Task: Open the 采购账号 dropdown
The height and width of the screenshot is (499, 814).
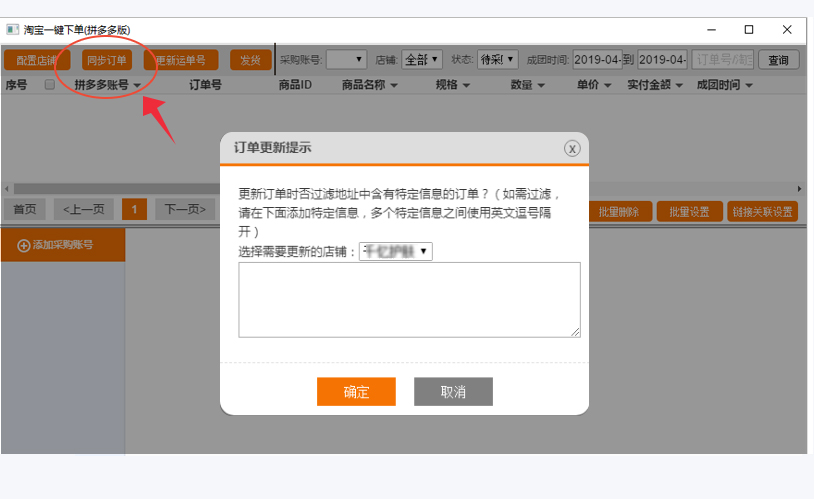Action: (x=346, y=60)
